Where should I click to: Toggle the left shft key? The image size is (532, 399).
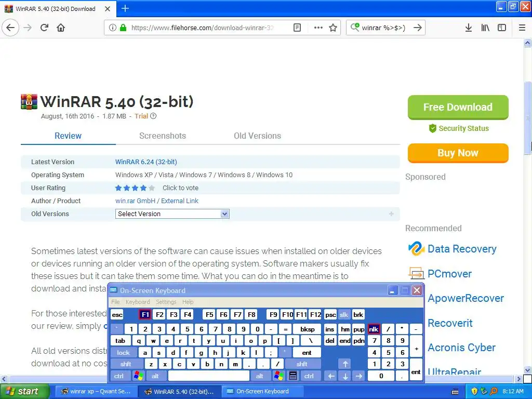pos(126,364)
